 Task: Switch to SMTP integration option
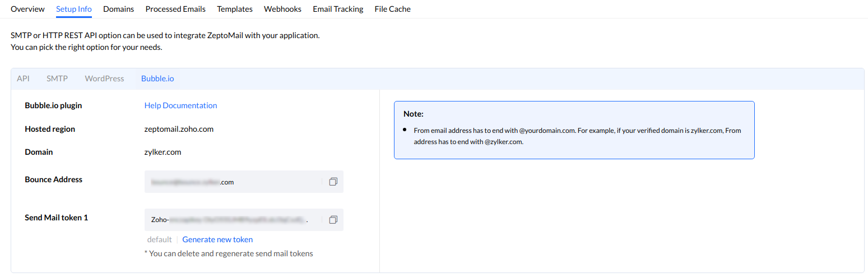(x=57, y=79)
